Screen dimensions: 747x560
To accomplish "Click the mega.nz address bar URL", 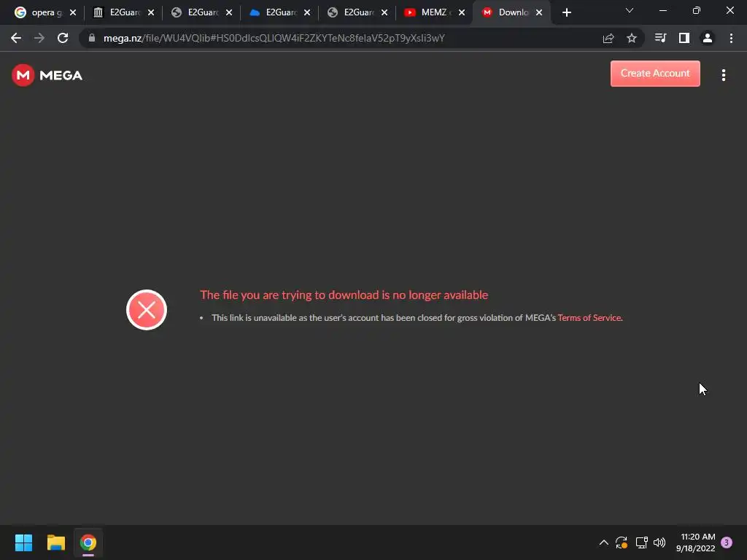I will tap(274, 38).
